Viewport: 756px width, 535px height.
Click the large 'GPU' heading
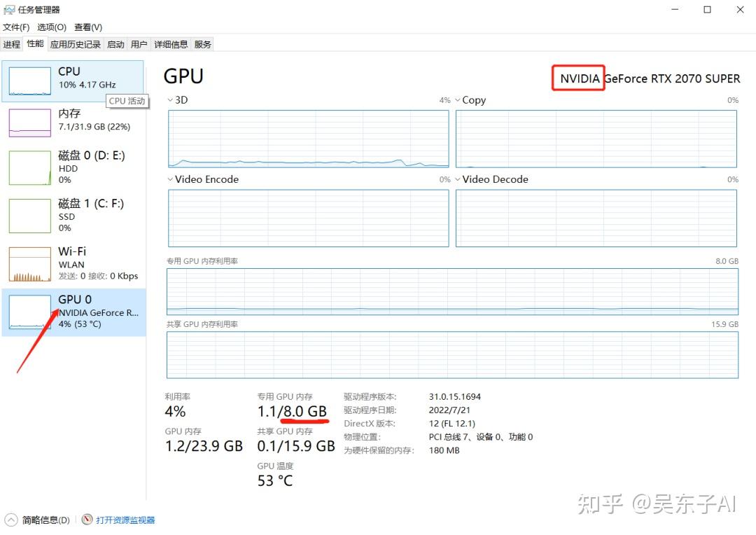tap(183, 76)
